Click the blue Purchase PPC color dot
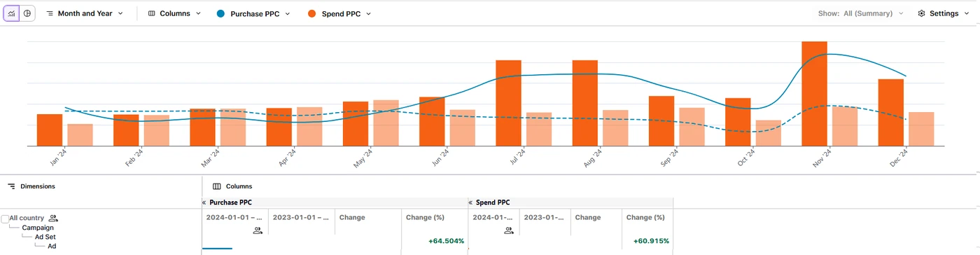The image size is (980, 255). point(220,13)
